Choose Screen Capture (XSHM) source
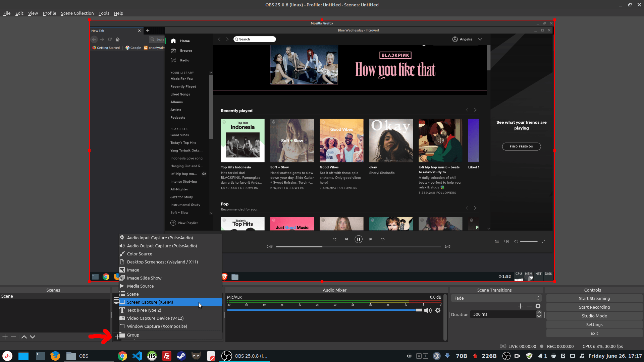The height and width of the screenshot is (362, 644). (150, 302)
